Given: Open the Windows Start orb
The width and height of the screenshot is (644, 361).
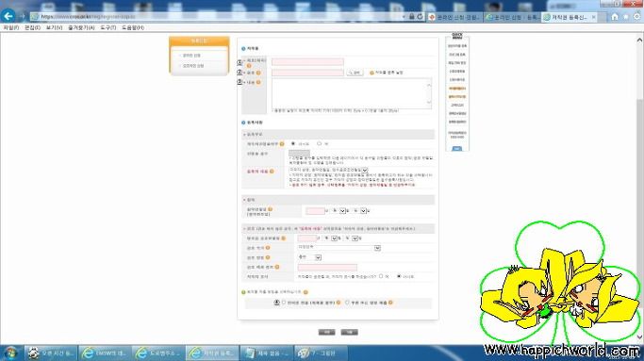Looking at the screenshot, I should point(10,353).
